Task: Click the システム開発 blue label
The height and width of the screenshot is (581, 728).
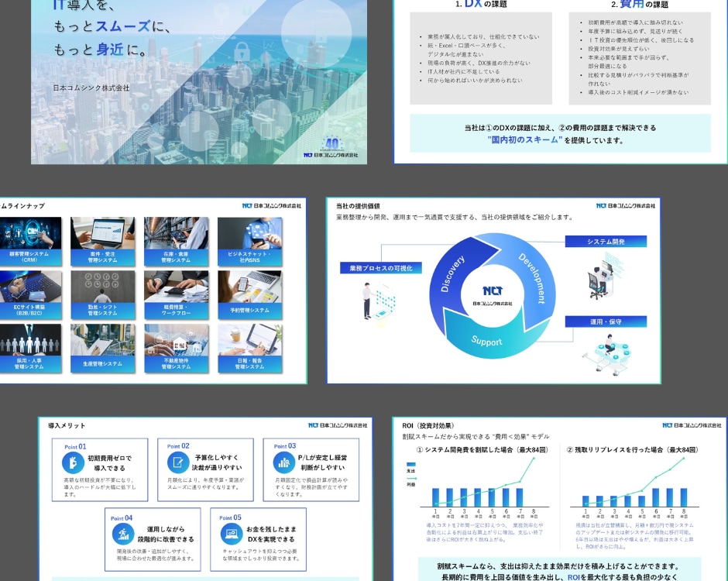Action: [606, 242]
